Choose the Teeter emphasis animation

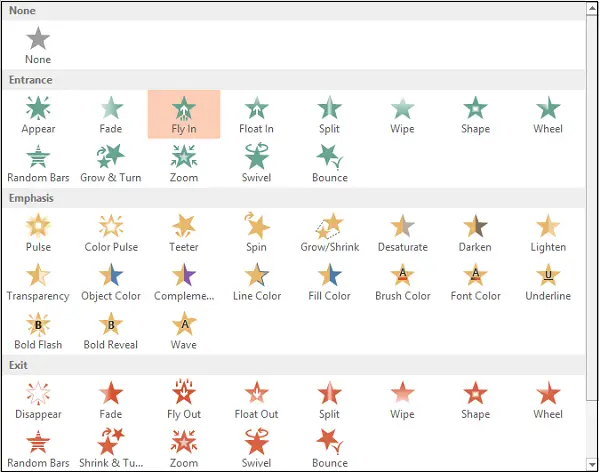[x=184, y=233]
